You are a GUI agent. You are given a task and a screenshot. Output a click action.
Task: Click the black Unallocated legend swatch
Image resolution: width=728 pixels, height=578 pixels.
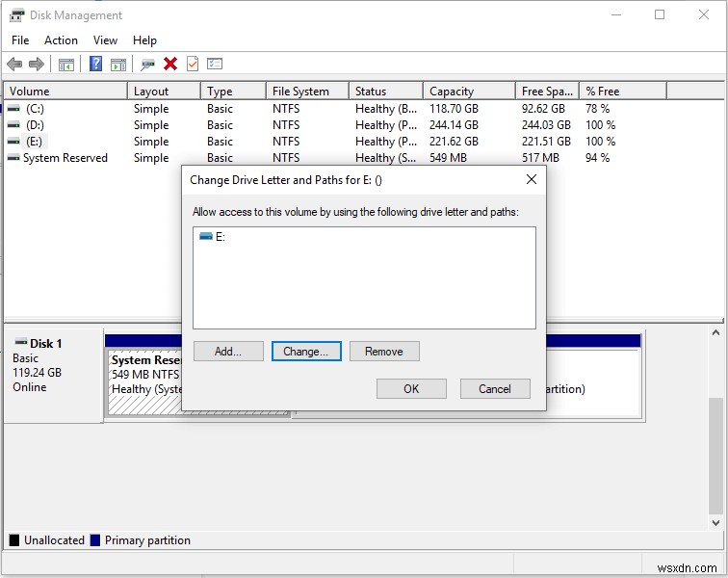(14, 539)
